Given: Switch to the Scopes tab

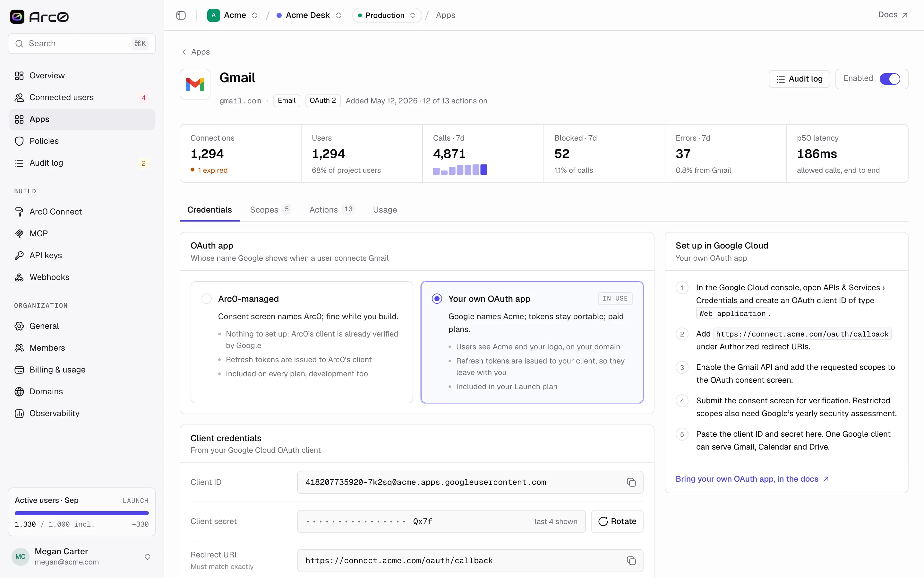Looking at the screenshot, I should click(x=270, y=210).
